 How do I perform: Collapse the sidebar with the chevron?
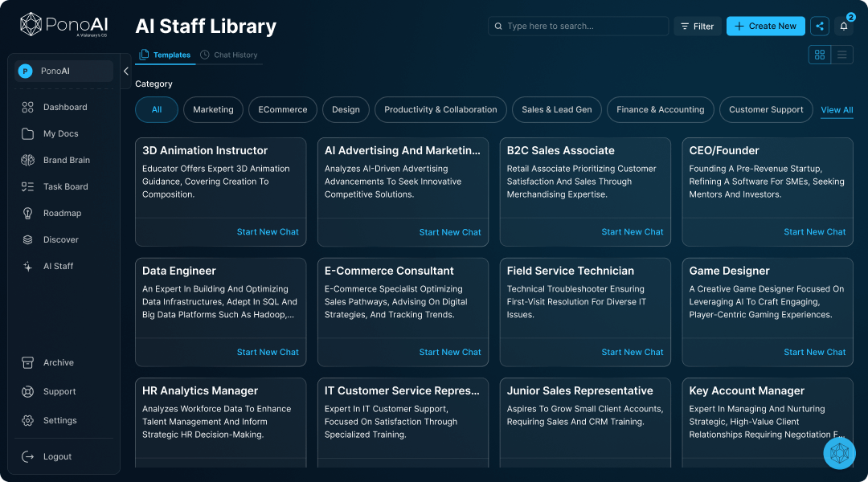click(125, 71)
